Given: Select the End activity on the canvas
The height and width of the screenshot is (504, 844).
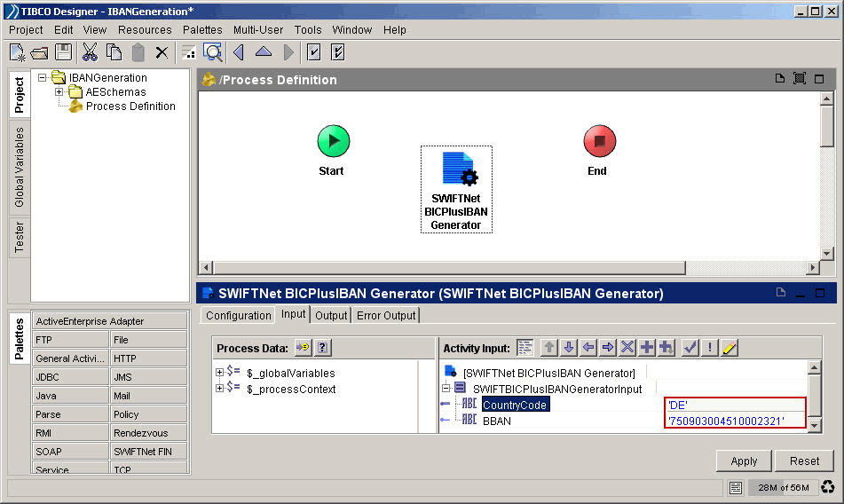Looking at the screenshot, I should (x=599, y=141).
